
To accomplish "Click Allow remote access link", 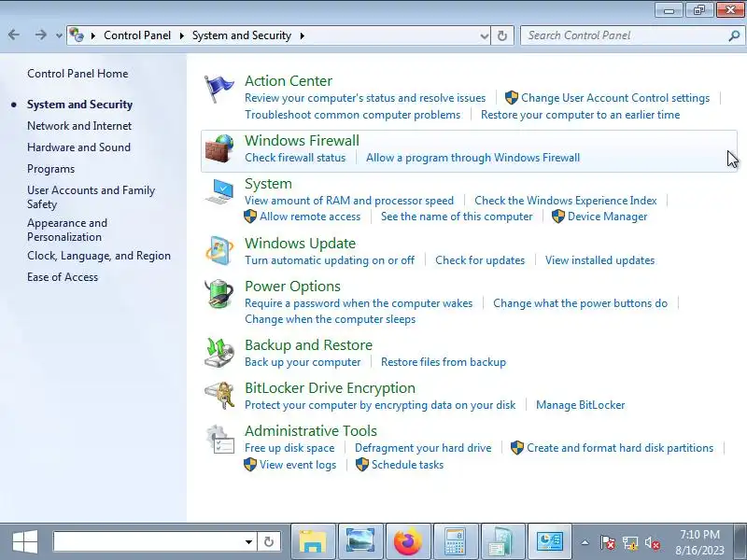I will [310, 217].
